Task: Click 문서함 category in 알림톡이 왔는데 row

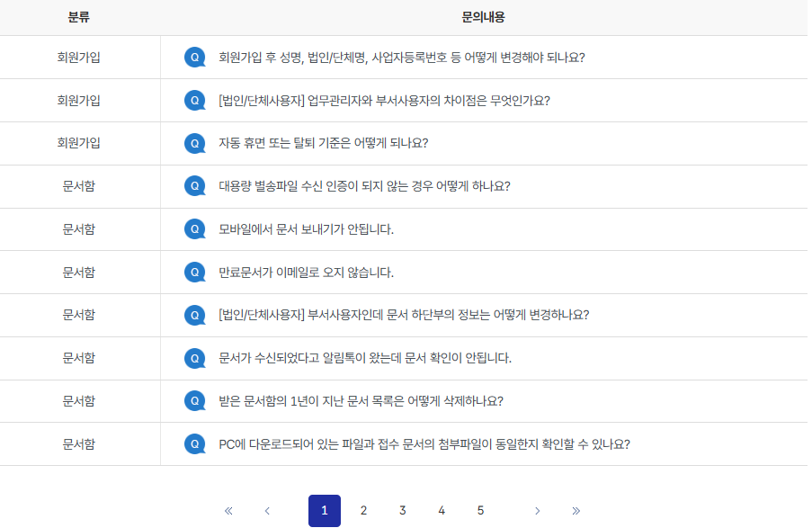Action: pos(79,358)
